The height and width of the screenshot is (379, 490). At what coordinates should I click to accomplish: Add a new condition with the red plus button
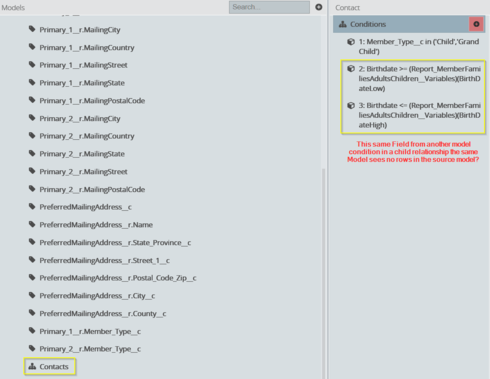pos(476,24)
